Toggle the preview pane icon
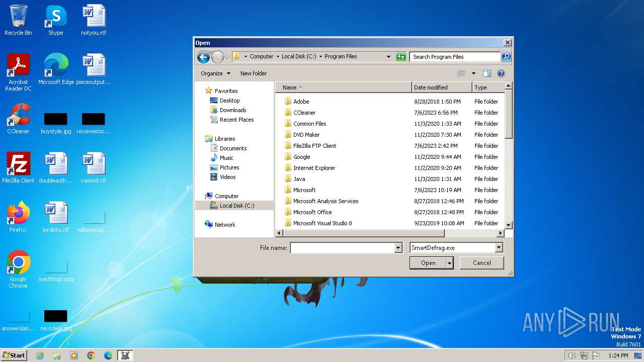 487,73
